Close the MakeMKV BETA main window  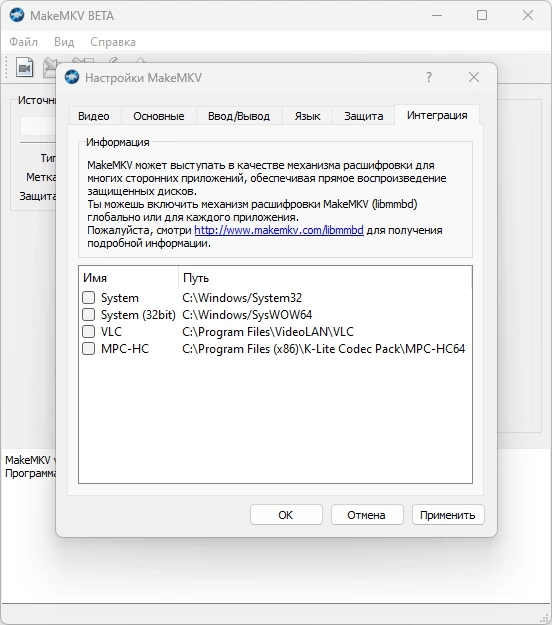(528, 16)
